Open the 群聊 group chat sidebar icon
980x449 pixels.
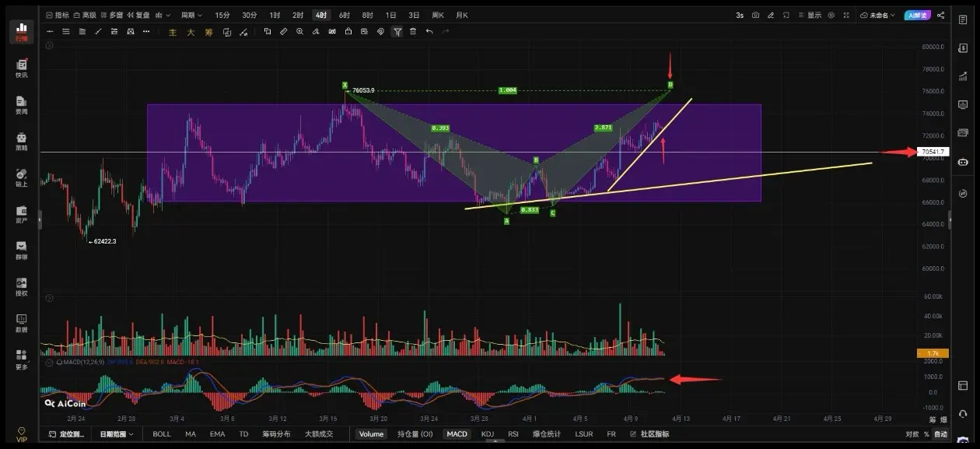tap(21, 250)
